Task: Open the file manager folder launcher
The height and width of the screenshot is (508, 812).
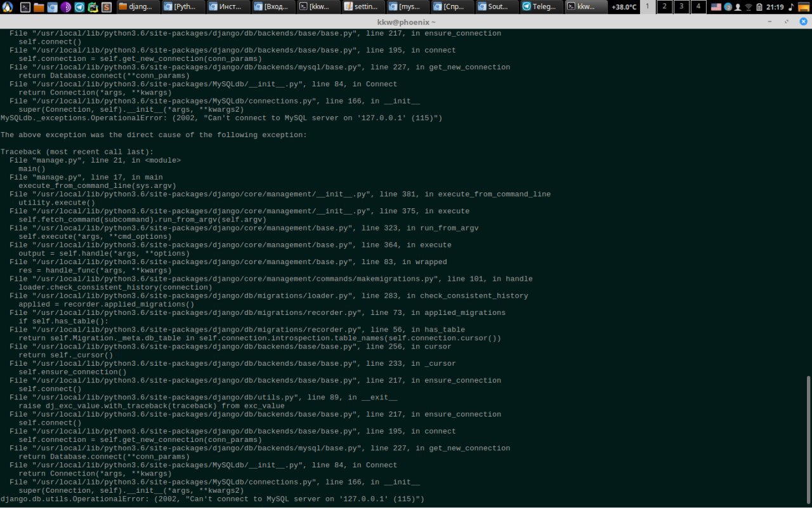Action: [x=39, y=7]
